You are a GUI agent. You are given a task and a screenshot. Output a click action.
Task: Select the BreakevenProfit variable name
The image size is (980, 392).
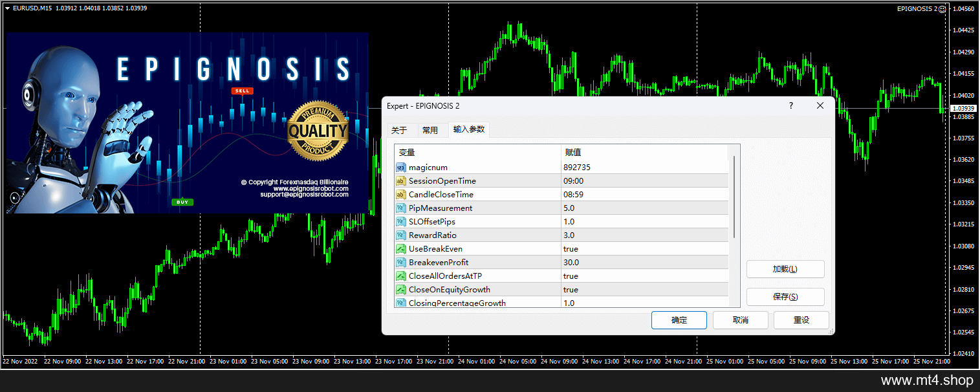pos(439,263)
